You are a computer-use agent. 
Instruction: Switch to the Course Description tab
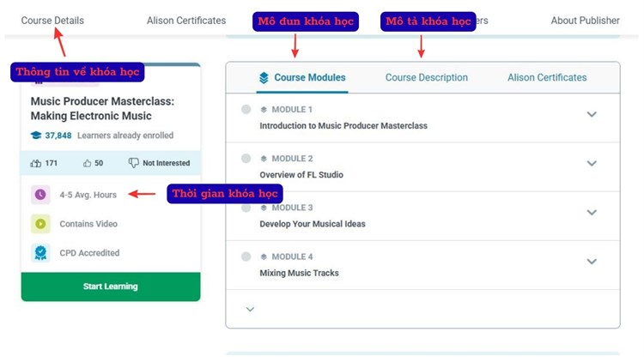427,78
